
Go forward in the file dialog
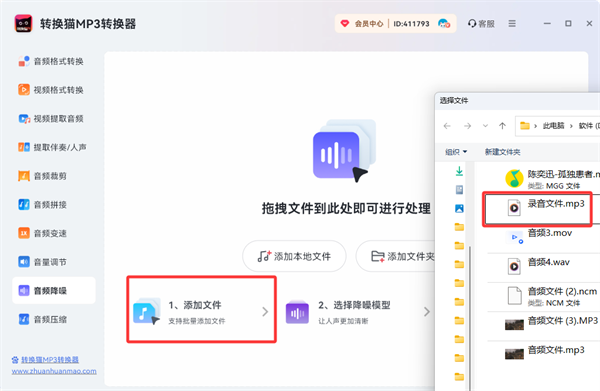pyautogui.click(x=467, y=126)
